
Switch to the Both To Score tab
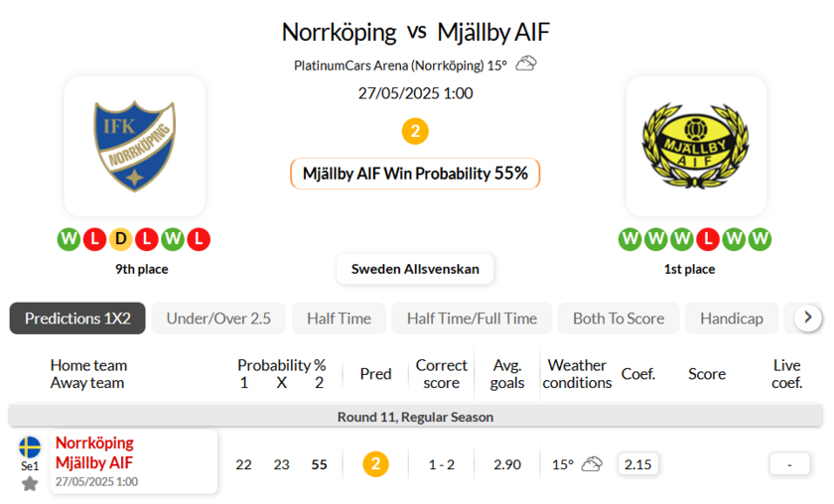[x=619, y=318]
